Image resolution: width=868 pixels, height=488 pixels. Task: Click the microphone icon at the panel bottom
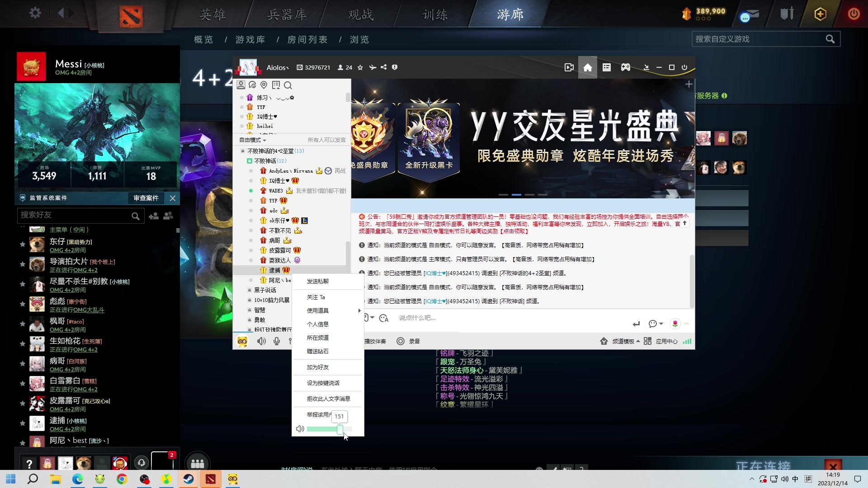click(277, 341)
